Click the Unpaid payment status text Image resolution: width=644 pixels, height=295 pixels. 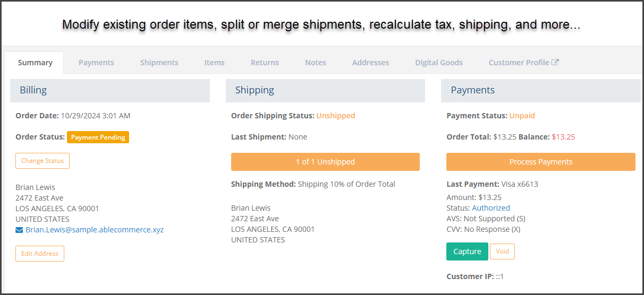pos(522,116)
